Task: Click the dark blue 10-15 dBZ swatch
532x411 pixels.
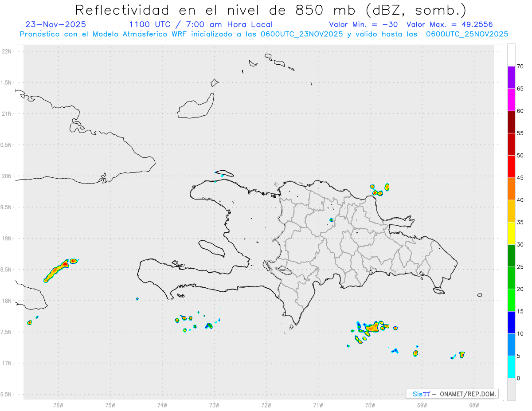Action: [511, 323]
